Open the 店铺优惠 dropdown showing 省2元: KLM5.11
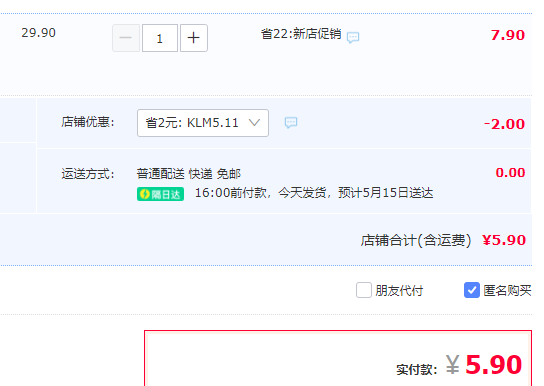This screenshot has width=544, height=386. point(203,123)
